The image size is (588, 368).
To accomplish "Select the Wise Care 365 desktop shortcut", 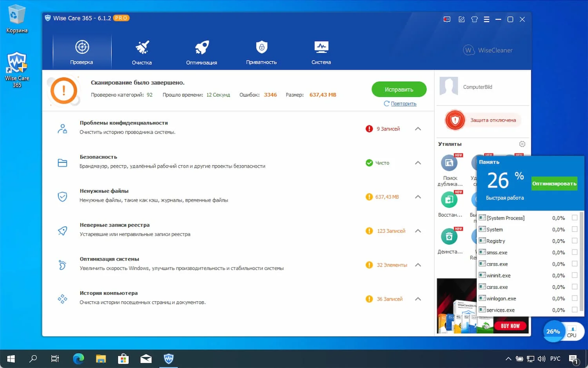I will pos(17,71).
